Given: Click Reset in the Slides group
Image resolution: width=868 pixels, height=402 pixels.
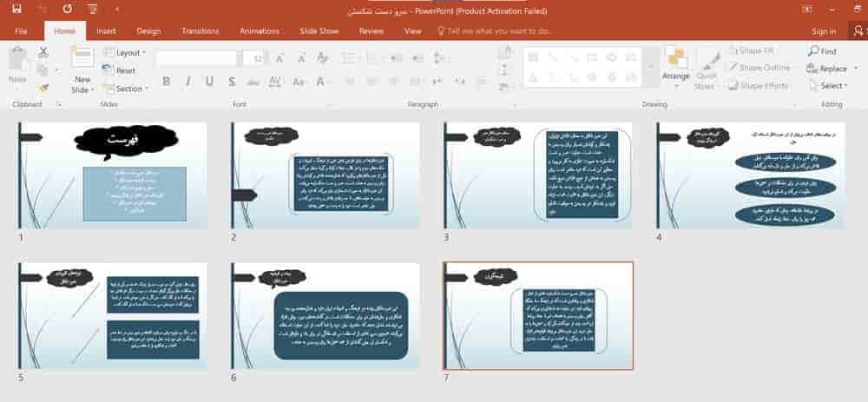Looking at the screenshot, I should [120, 71].
